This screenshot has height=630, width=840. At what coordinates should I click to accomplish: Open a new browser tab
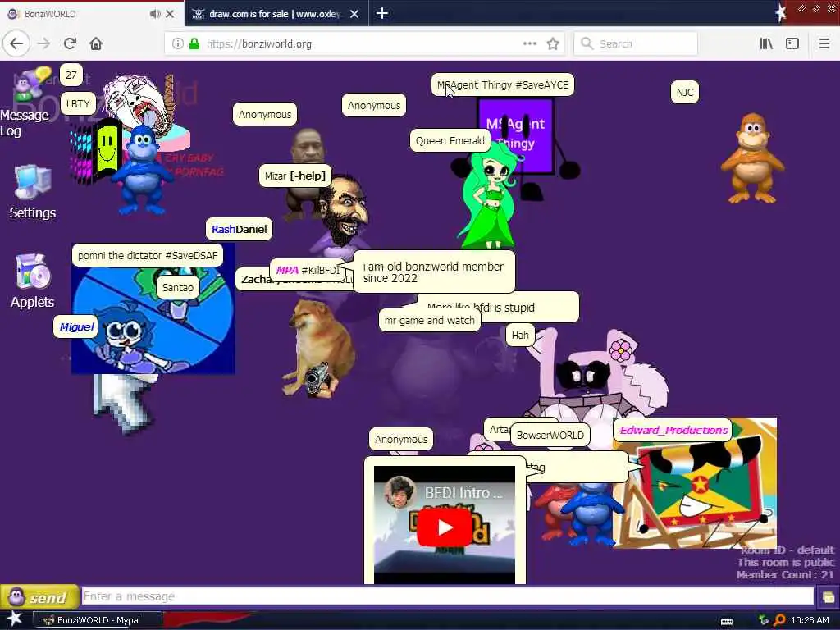[382, 13]
